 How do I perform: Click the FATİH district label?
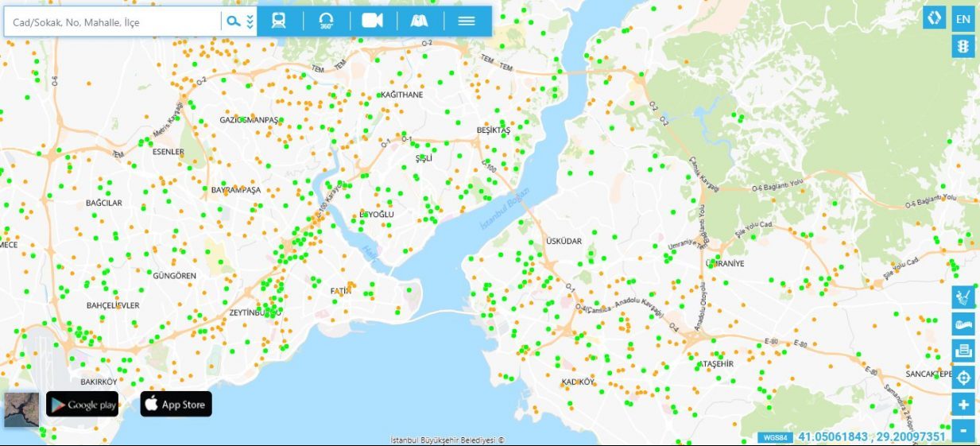click(x=340, y=291)
